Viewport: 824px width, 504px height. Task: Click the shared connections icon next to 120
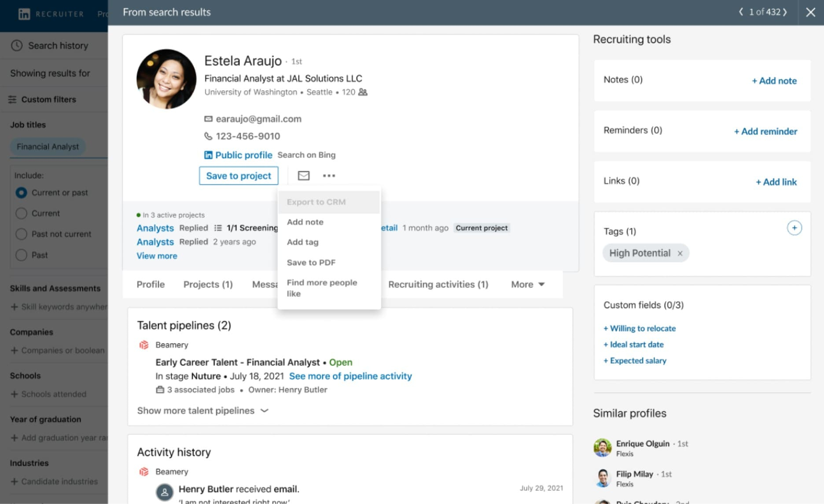(361, 92)
